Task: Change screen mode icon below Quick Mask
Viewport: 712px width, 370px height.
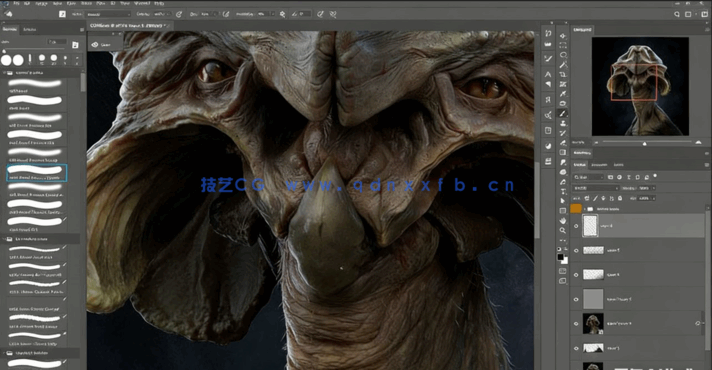Action: pos(563,281)
